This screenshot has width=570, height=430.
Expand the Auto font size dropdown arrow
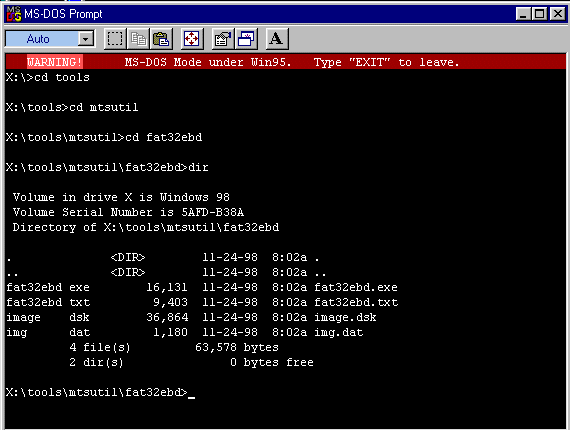(86, 39)
